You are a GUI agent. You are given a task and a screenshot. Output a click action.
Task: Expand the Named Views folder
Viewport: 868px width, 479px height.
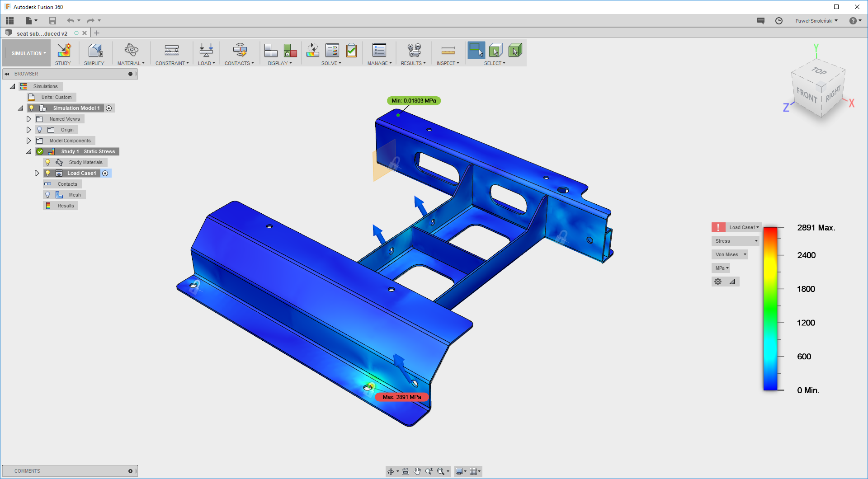28,119
